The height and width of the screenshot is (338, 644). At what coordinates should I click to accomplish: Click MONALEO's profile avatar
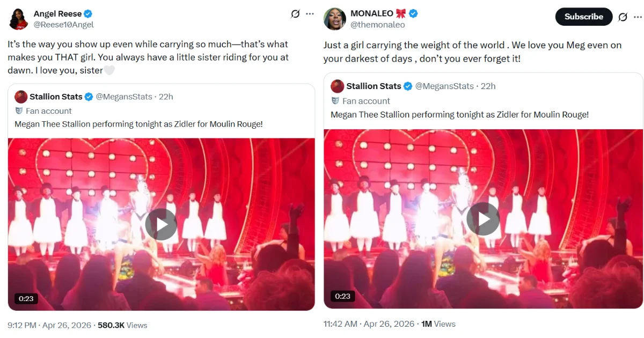point(334,19)
